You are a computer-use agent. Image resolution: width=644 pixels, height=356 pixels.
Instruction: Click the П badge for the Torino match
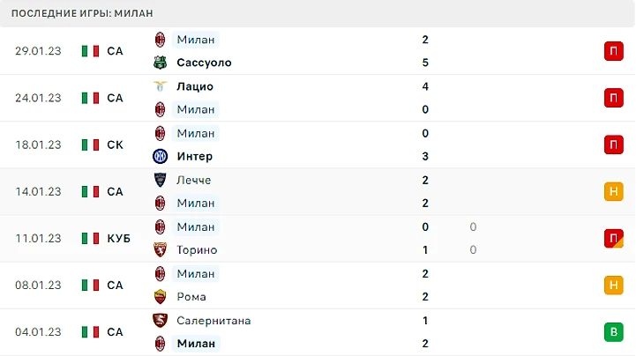coord(614,238)
